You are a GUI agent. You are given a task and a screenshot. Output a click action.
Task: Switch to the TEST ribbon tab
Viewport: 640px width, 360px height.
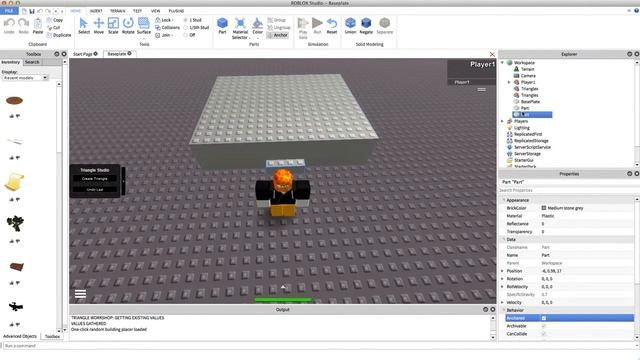tap(137, 11)
